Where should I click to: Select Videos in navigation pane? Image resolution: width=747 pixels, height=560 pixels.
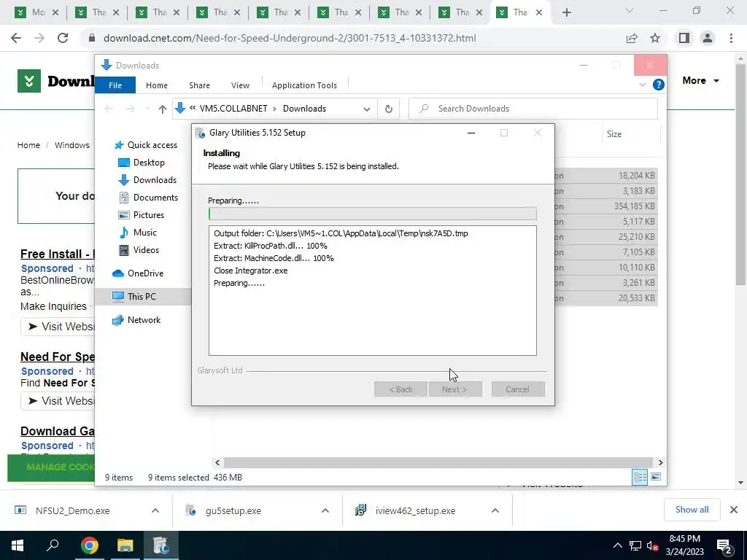[139, 250]
